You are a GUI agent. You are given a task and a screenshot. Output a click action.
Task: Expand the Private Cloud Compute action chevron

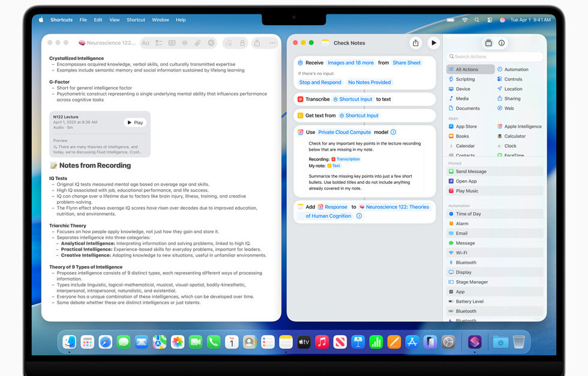click(394, 132)
